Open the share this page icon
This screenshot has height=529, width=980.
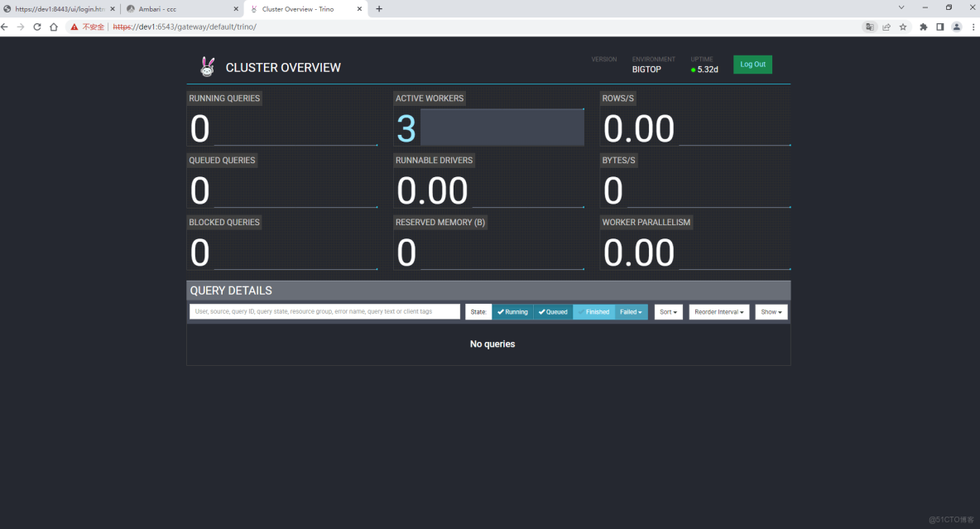click(x=886, y=26)
